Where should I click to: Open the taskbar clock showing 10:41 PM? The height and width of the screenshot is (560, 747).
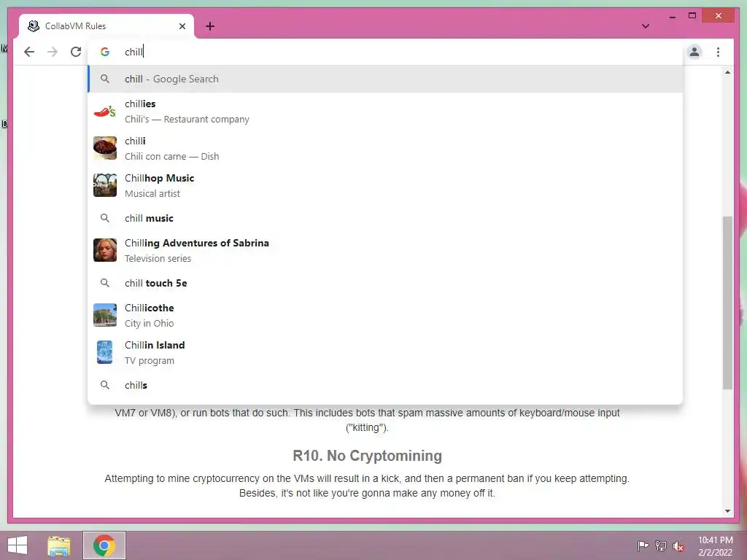pos(716,546)
